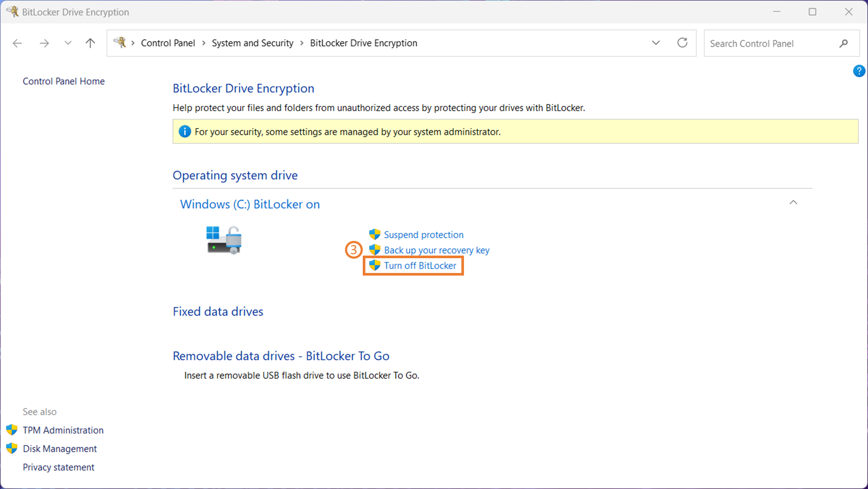Collapse the Windows (C:) drive section

(x=793, y=203)
